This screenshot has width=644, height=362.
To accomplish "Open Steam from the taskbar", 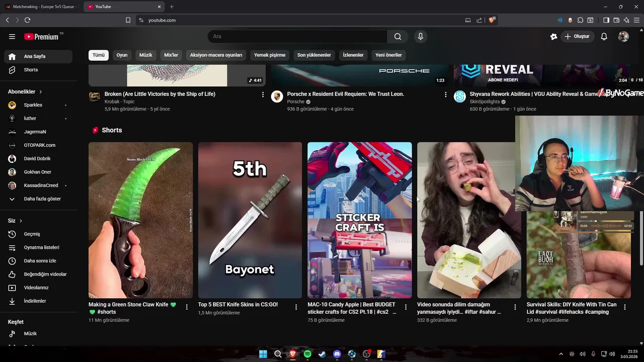I will click(x=322, y=354).
